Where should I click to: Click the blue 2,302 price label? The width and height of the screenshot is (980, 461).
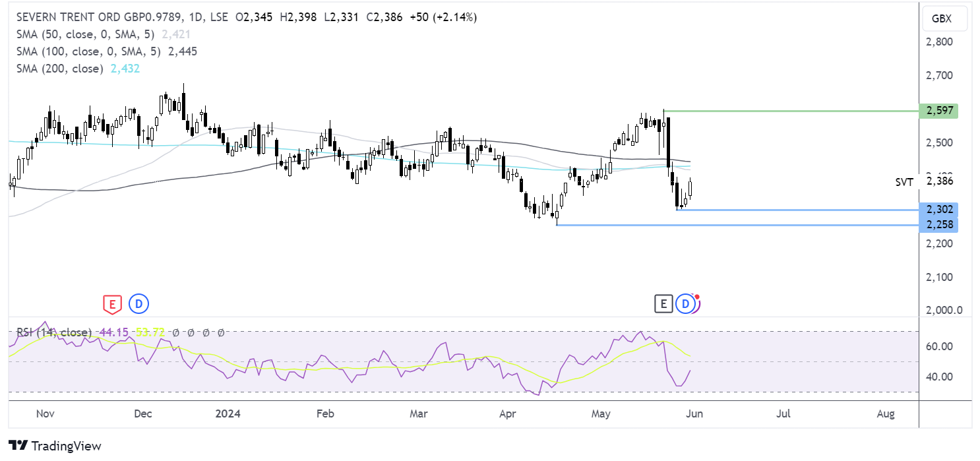(938, 210)
